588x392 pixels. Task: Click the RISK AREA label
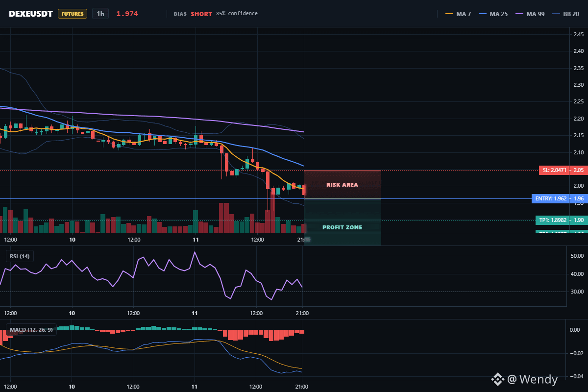pyautogui.click(x=343, y=185)
